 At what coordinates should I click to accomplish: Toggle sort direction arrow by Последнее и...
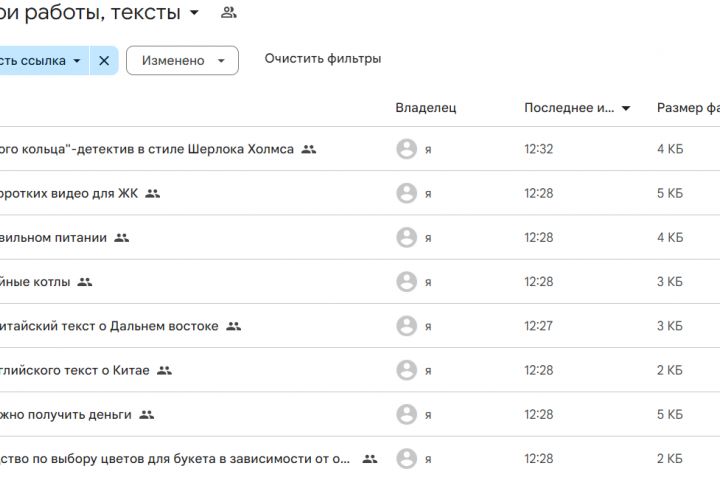tap(626, 108)
